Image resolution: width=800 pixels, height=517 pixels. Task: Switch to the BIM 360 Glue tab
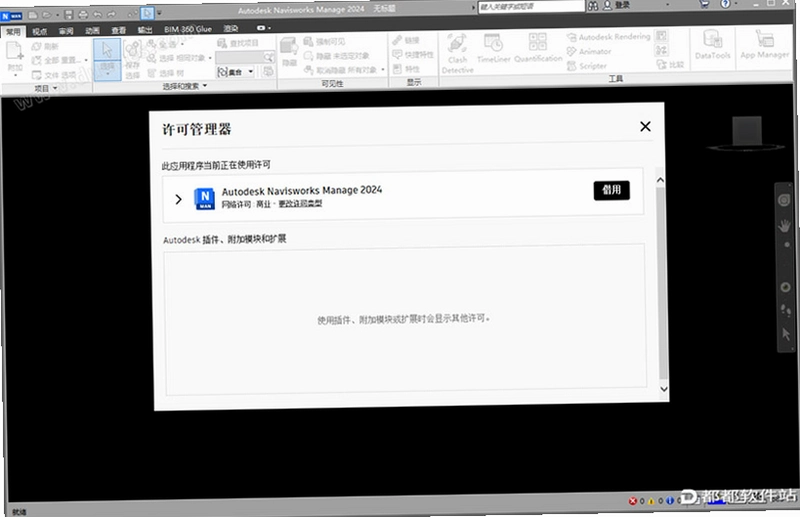pyautogui.click(x=188, y=29)
